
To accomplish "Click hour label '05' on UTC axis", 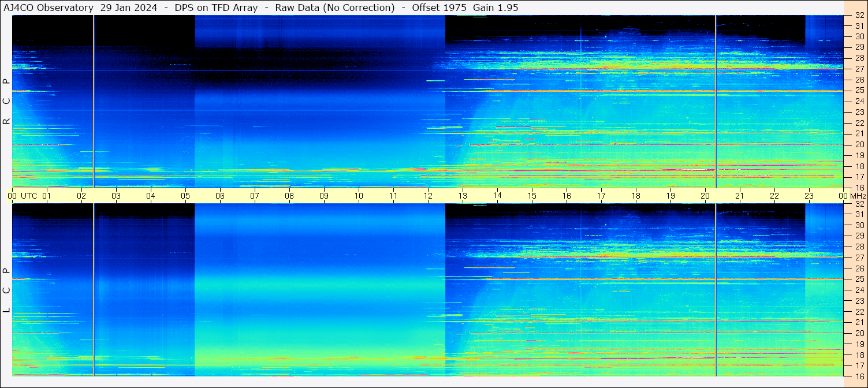I will point(185,196).
